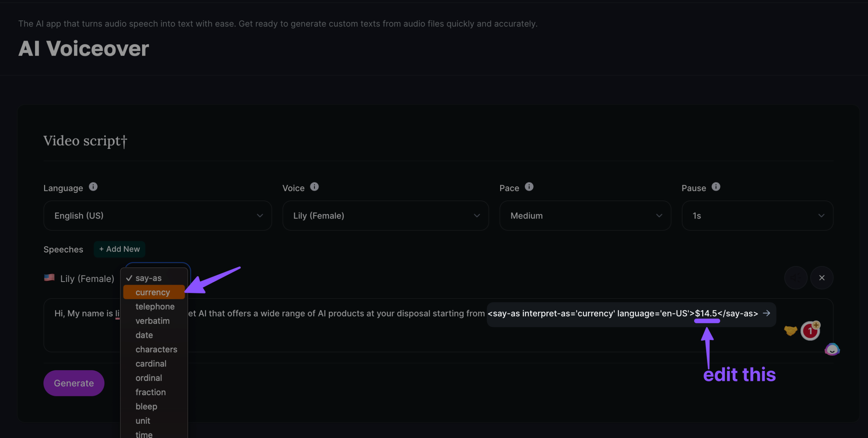Open the chat assistant avatar icon

tap(832, 349)
